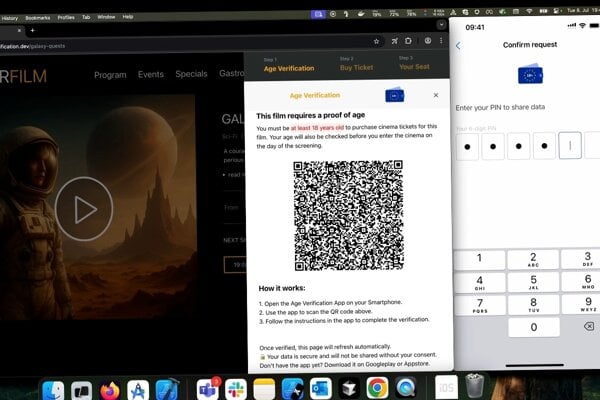Tap the fifth PIN digit box
The image size is (600, 400).
(570, 145)
